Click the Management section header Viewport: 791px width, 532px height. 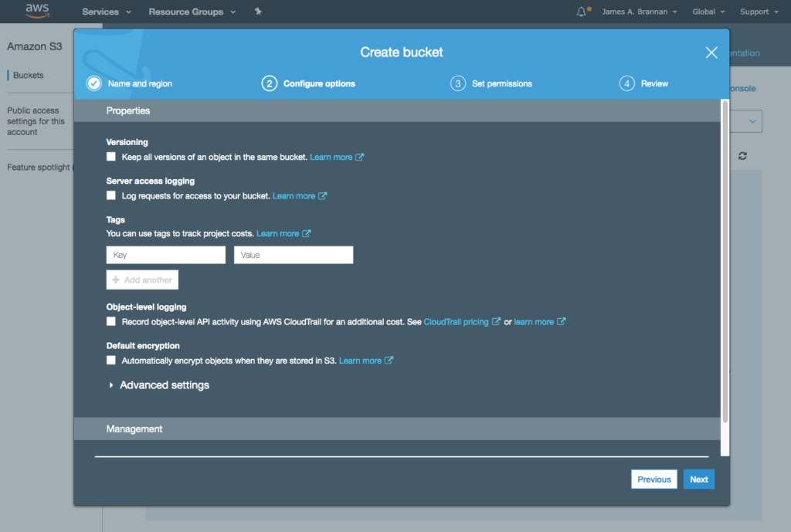397,429
